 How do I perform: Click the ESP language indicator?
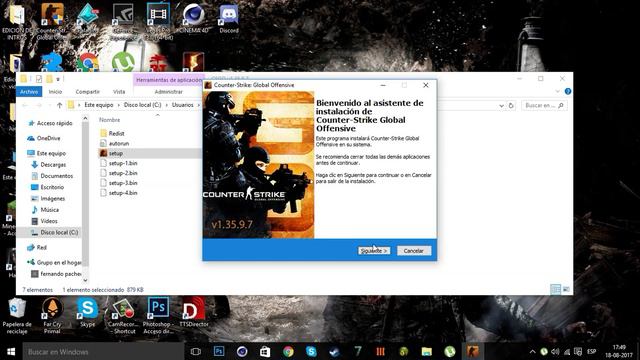point(591,351)
